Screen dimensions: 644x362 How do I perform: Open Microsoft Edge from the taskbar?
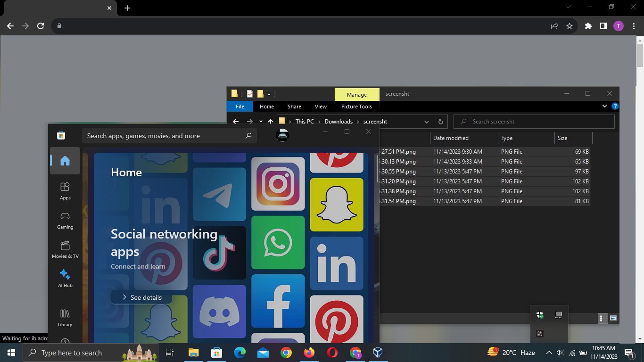pos(240,353)
